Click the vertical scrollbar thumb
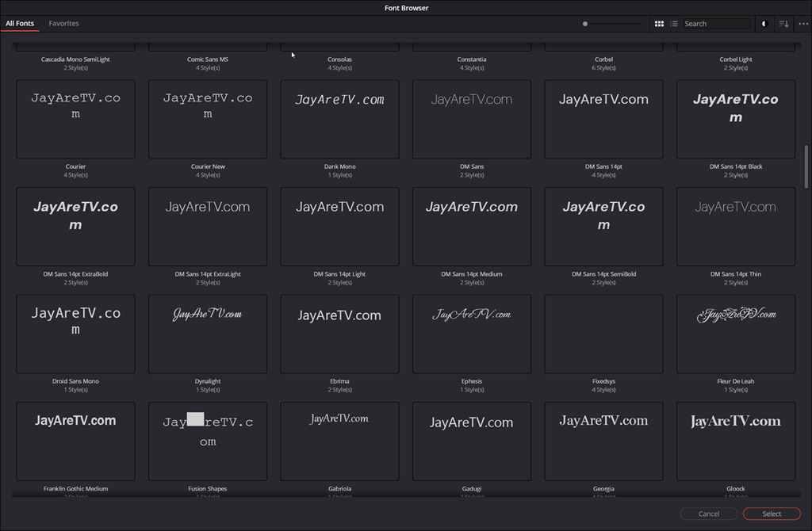The height and width of the screenshot is (531, 812). tap(806, 166)
